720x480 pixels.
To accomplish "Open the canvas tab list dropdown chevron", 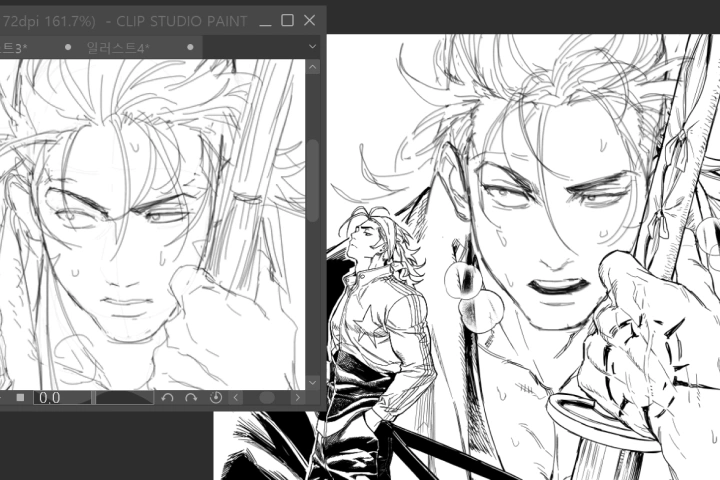I will (312, 46).
